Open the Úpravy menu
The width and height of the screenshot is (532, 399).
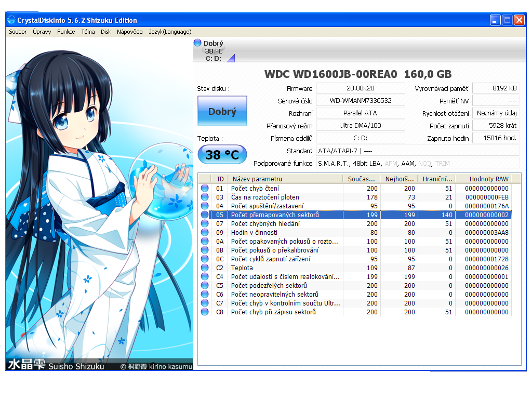click(42, 32)
